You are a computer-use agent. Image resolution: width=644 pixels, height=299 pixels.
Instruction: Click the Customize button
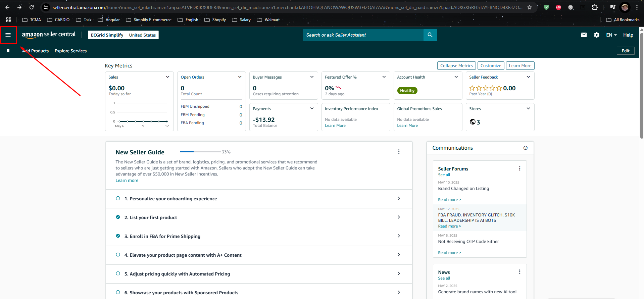(x=491, y=66)
